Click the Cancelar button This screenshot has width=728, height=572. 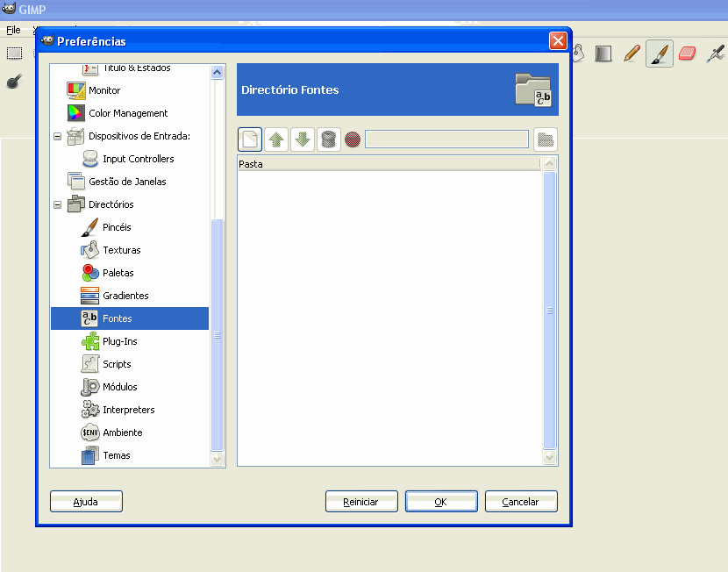521,502
